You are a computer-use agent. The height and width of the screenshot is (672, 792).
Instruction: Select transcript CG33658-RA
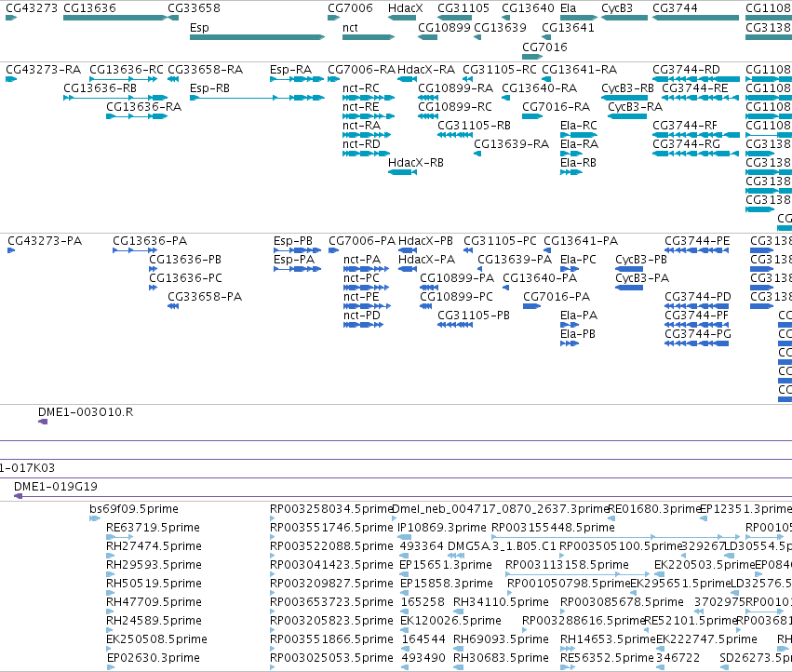(x=173, y=79)
